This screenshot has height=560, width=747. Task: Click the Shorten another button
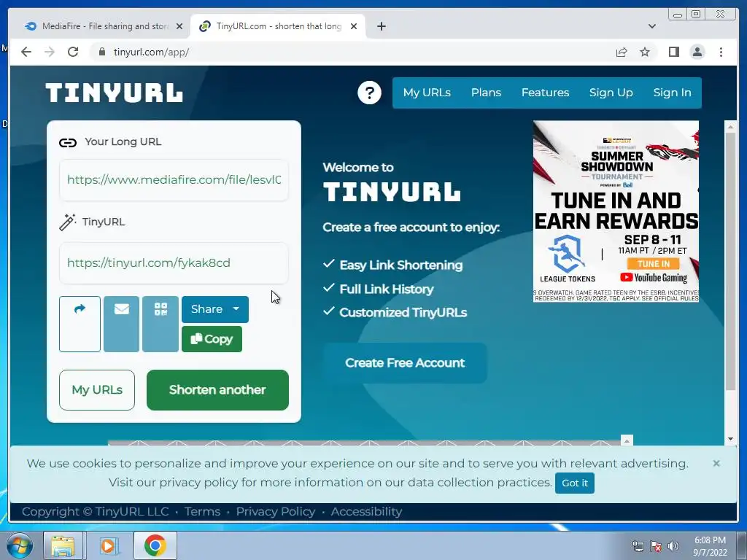click(x=217, y=390)
